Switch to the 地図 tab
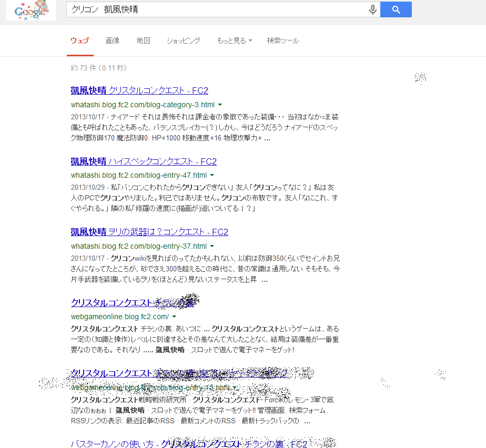 [x=143, y=40]
